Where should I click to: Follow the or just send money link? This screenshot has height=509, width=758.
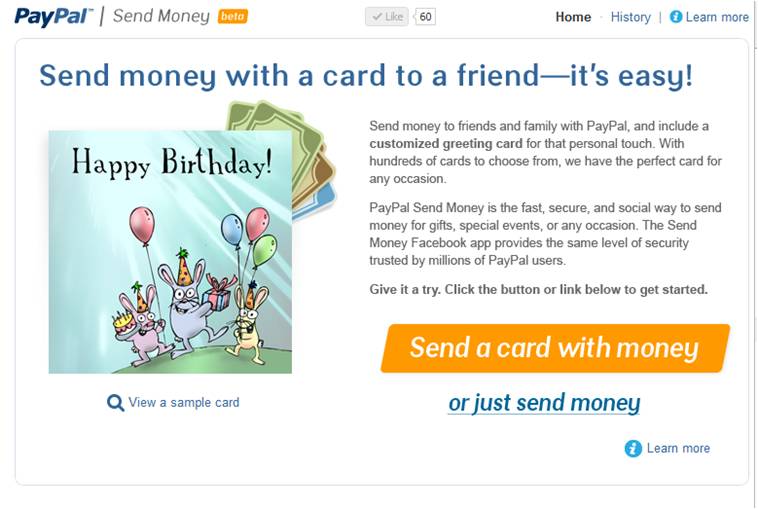pos(544,403)
